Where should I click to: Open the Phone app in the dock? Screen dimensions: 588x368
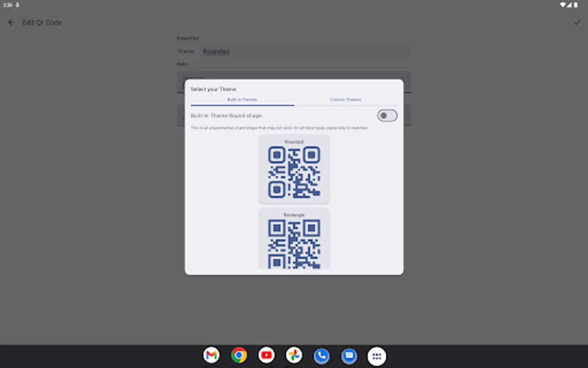[x=322, y=355]
